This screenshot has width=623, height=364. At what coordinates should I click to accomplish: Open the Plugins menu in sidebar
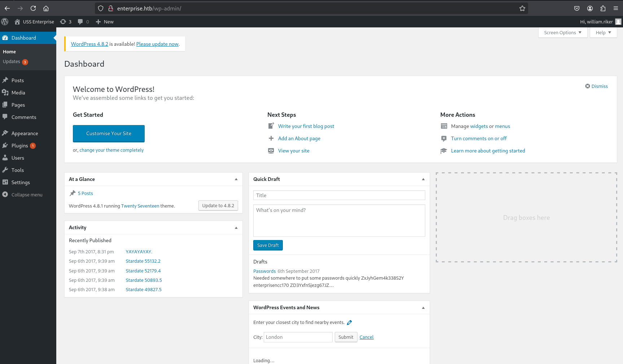19,146
